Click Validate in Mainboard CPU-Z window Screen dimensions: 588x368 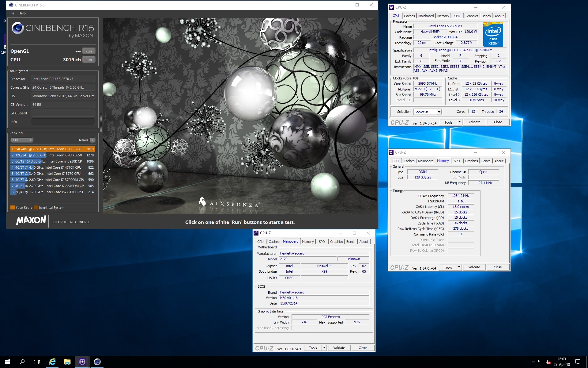point(339,348)
